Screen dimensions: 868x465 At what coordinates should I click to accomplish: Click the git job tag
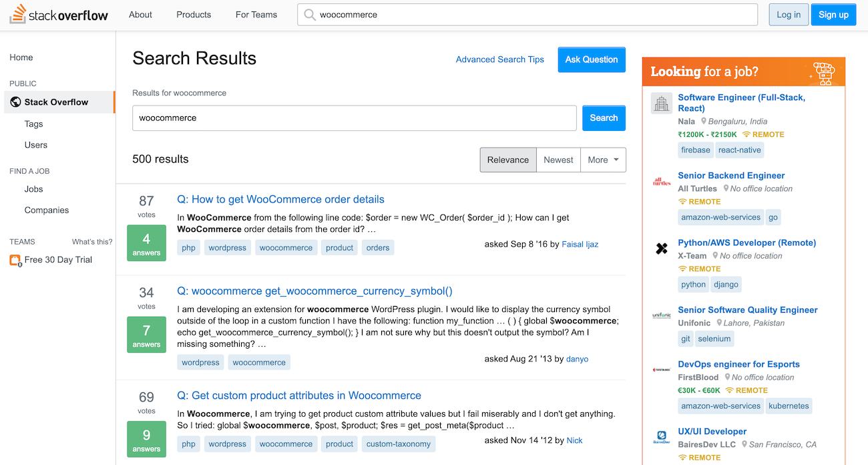686,339
